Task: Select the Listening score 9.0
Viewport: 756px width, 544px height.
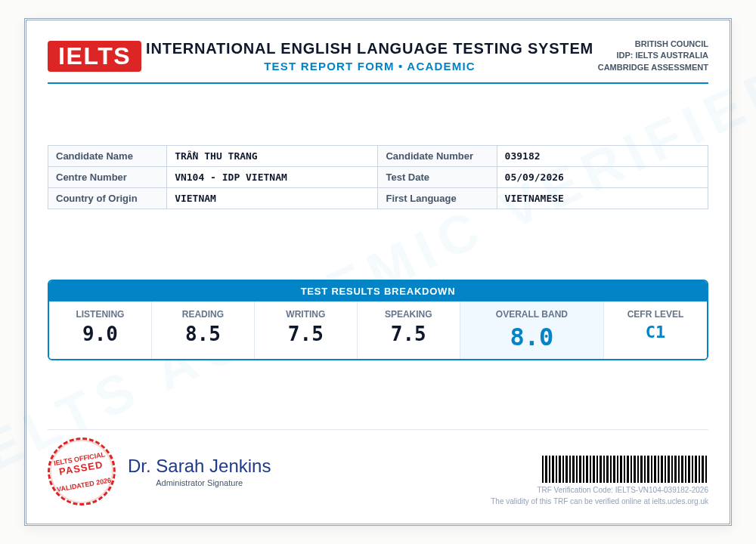Action: pos(100,334)
